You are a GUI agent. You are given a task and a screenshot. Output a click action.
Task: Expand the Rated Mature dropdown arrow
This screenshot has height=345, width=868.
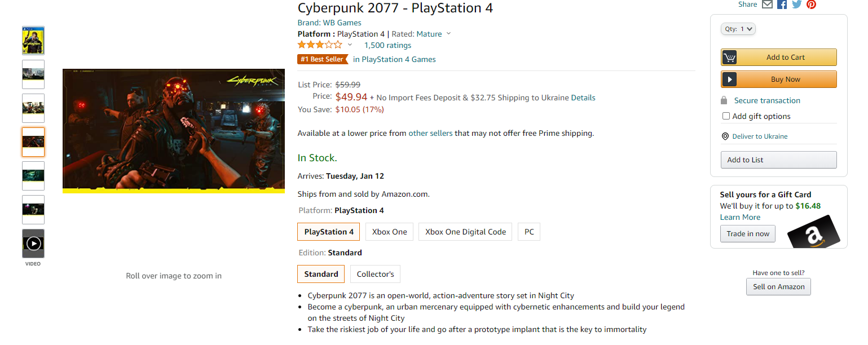448,34
